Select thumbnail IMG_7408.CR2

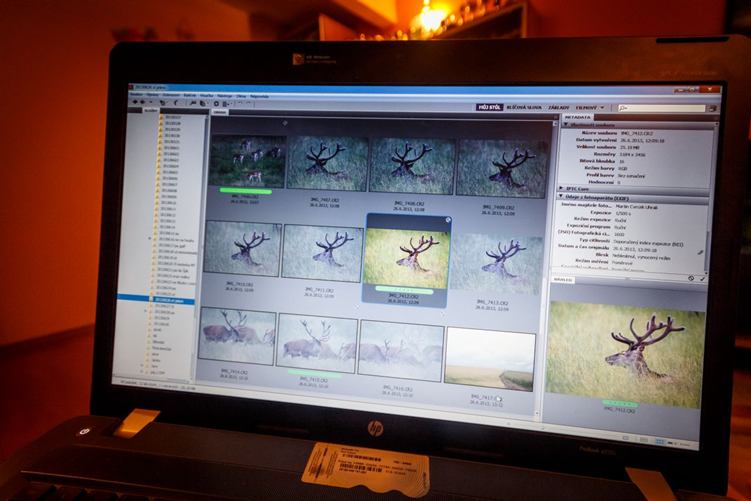(411, 166)
